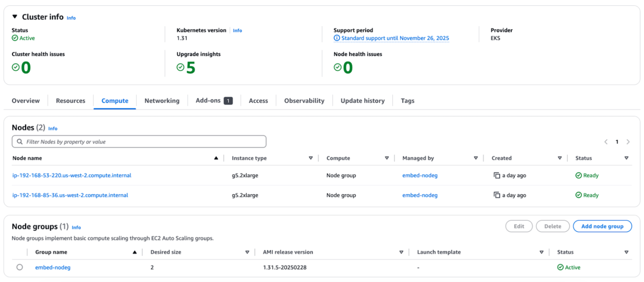Click the Managed by column sort arrow

(x=476, y=158)
